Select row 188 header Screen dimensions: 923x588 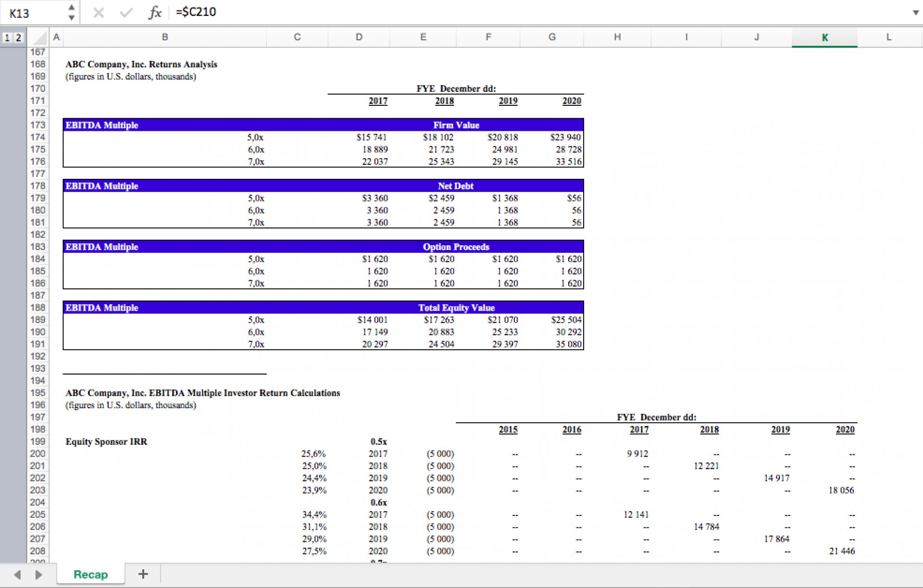click(x=37, y=308)
